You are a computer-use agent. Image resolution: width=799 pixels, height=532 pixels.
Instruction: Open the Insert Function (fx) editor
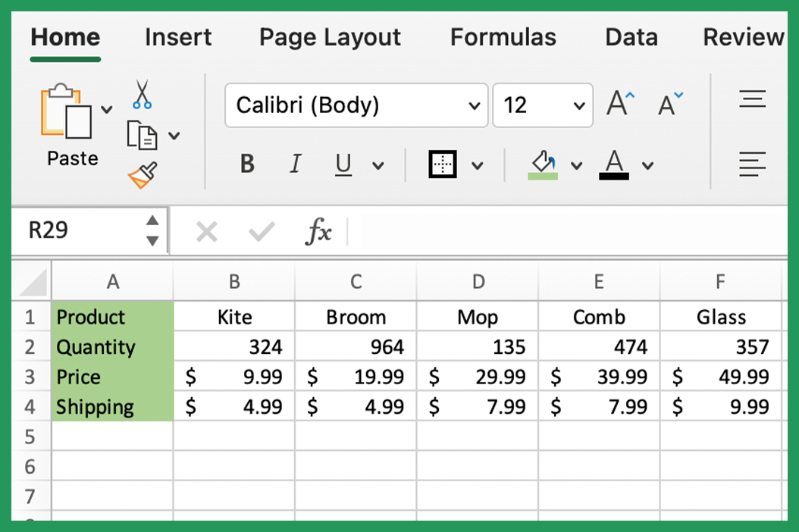click(x=318, y=231)
